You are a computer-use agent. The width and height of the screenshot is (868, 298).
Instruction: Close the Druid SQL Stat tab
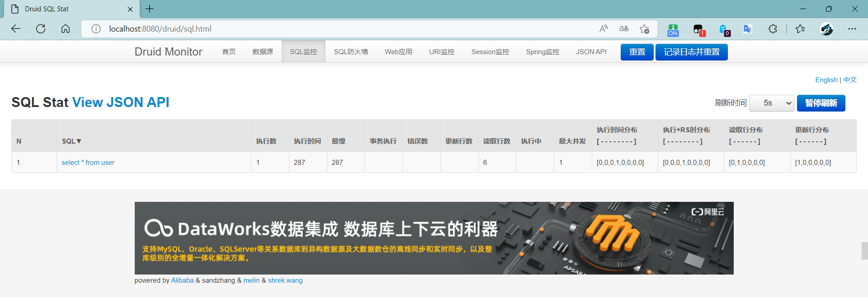tap(130, 9)
